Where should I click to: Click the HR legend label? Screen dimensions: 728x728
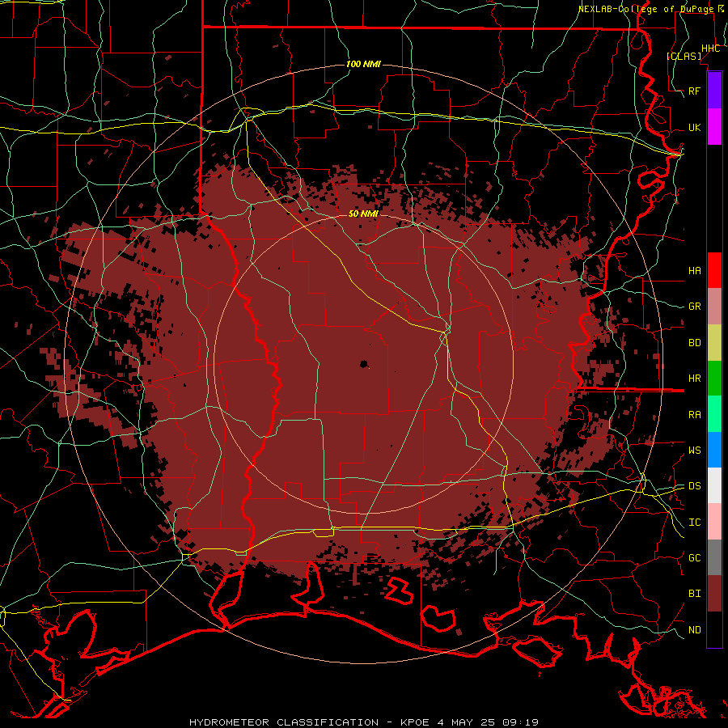point(695,379)
